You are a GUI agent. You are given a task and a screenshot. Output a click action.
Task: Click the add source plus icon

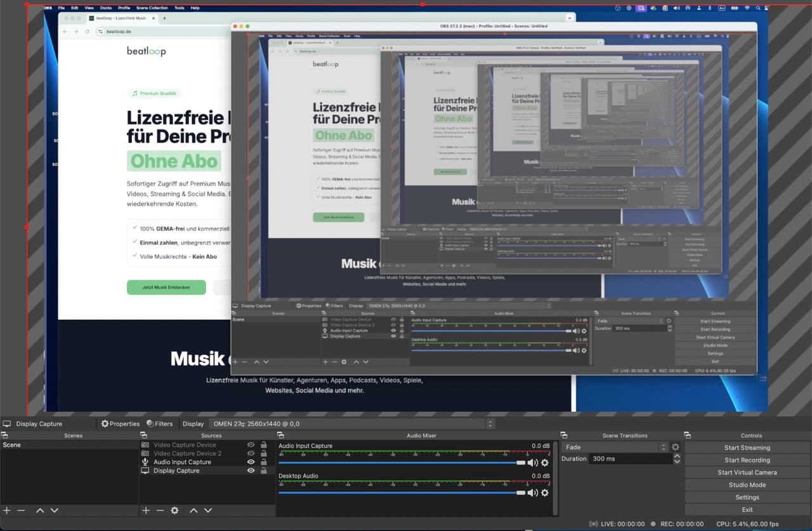[x=146, y=510]
